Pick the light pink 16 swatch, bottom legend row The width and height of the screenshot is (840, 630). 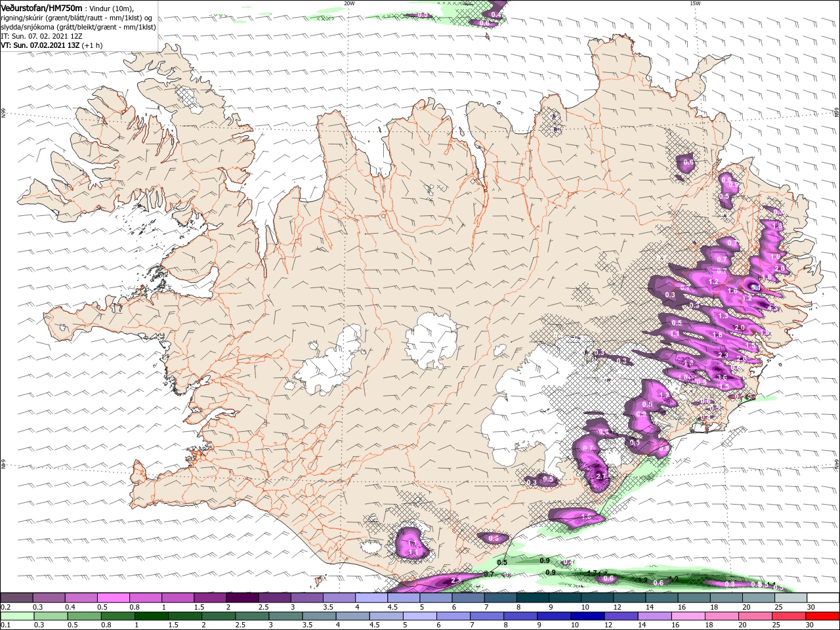coord(688,616)
